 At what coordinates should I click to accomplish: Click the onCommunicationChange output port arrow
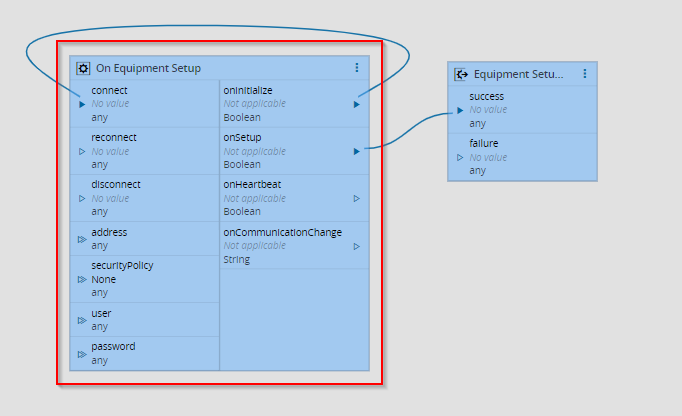click(357, 246)
